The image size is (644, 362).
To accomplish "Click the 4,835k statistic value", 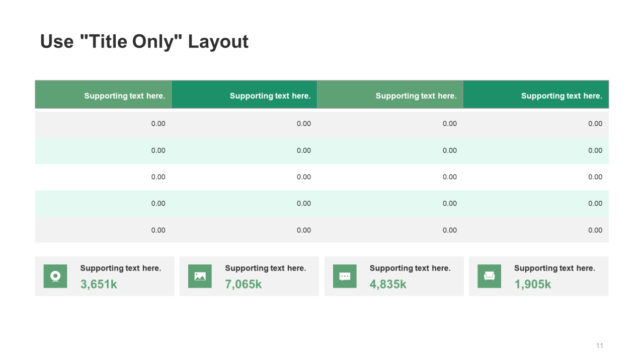I will pyautogui.click(x=388, y=284).
